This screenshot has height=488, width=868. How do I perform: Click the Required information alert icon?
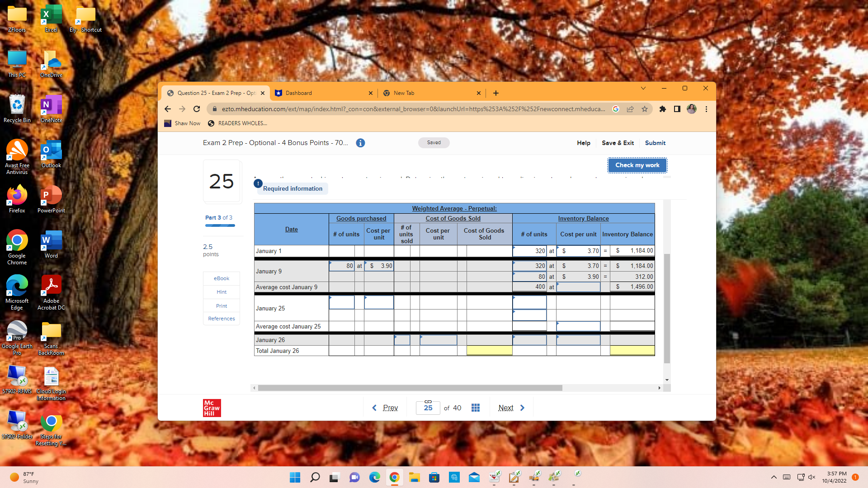point(258,183)
